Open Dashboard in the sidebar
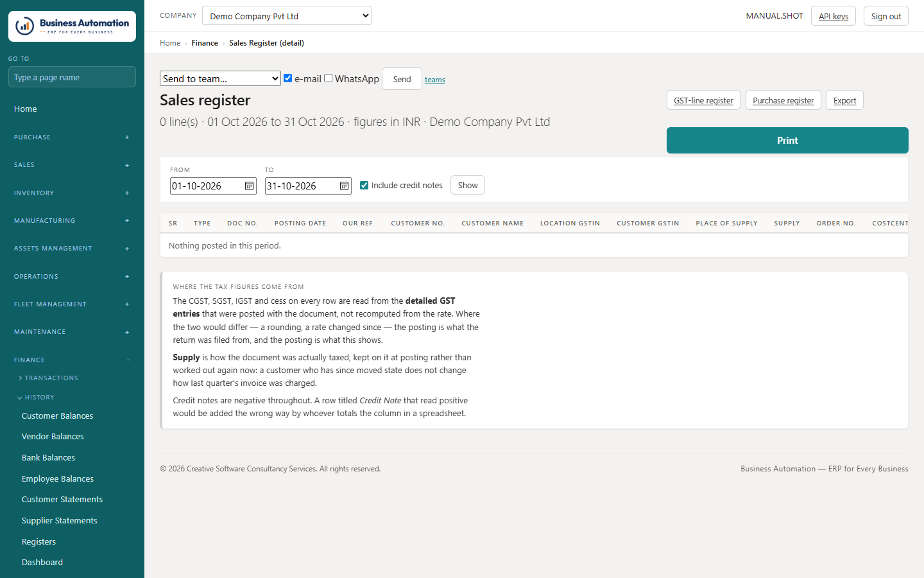This screenshot has height=578, width=924. 42,563
